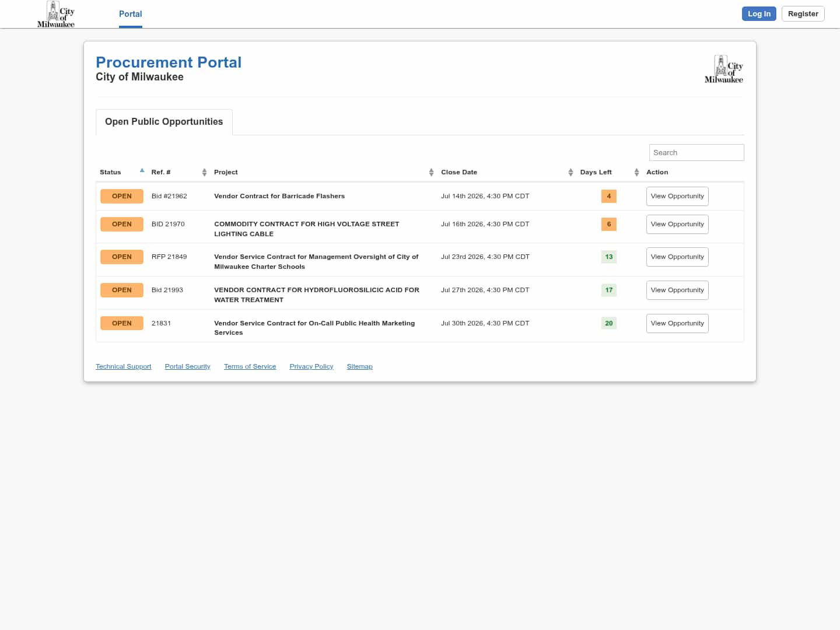Open the Terms of Service link

click(250, 366)
